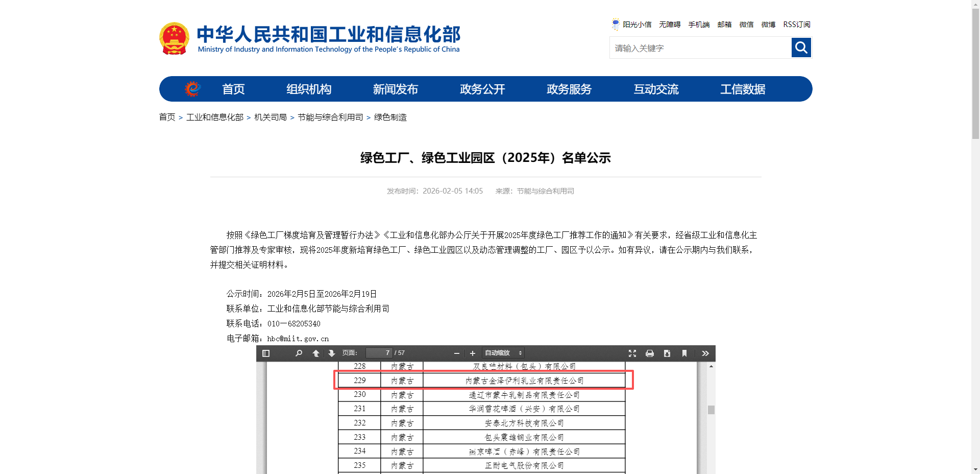Image resolution: width=980 pixels, height=474 pixels.
Task: Click the PDF current view bookmark icon
Action: click(684, 353)
